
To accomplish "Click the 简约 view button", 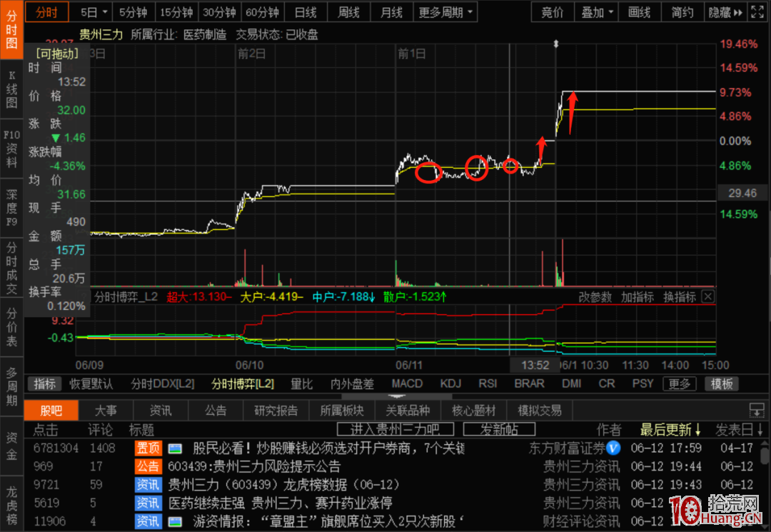I will (682, 12).
